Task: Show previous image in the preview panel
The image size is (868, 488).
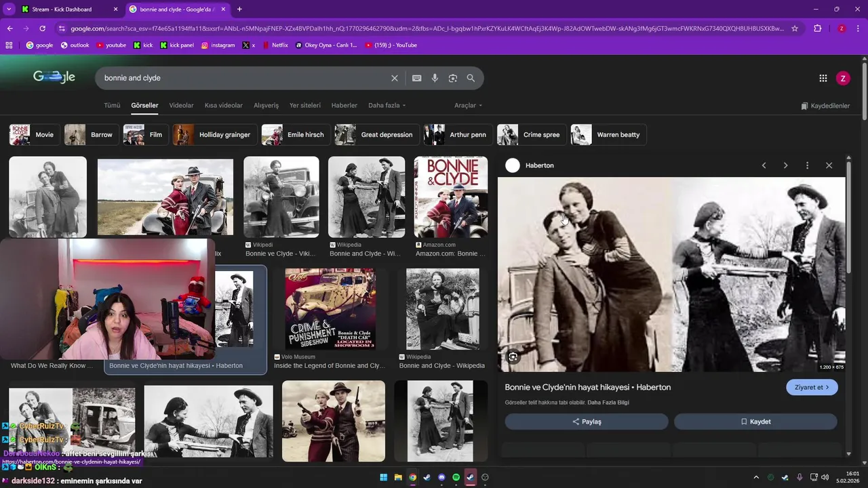Action: (764, 165)
